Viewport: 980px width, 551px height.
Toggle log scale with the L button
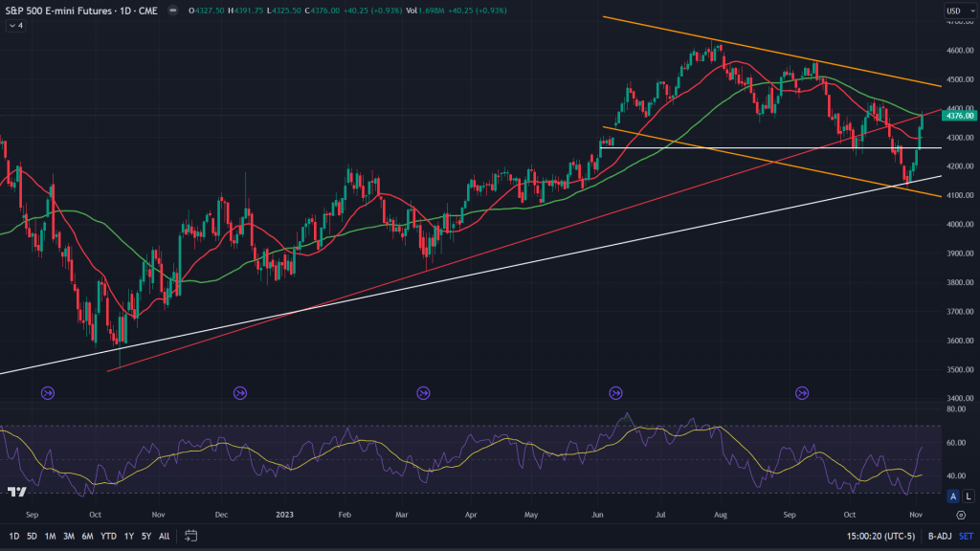[968, 496]
